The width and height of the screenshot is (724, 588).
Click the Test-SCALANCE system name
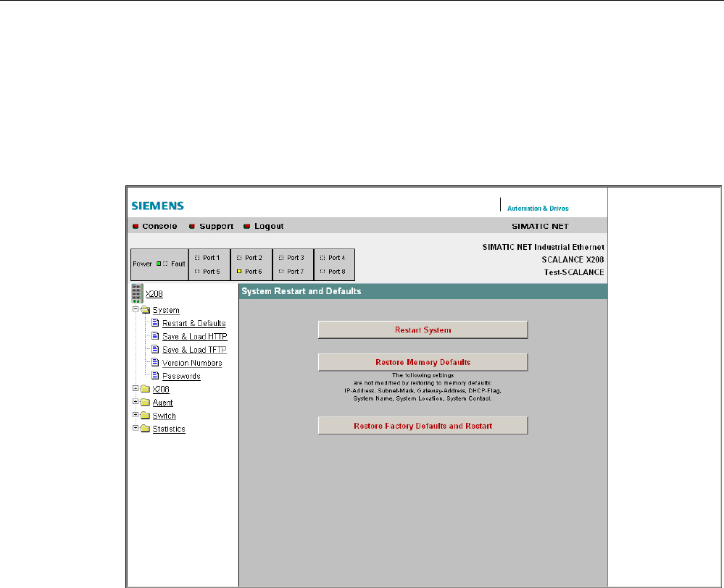click(x=574, y=272)
